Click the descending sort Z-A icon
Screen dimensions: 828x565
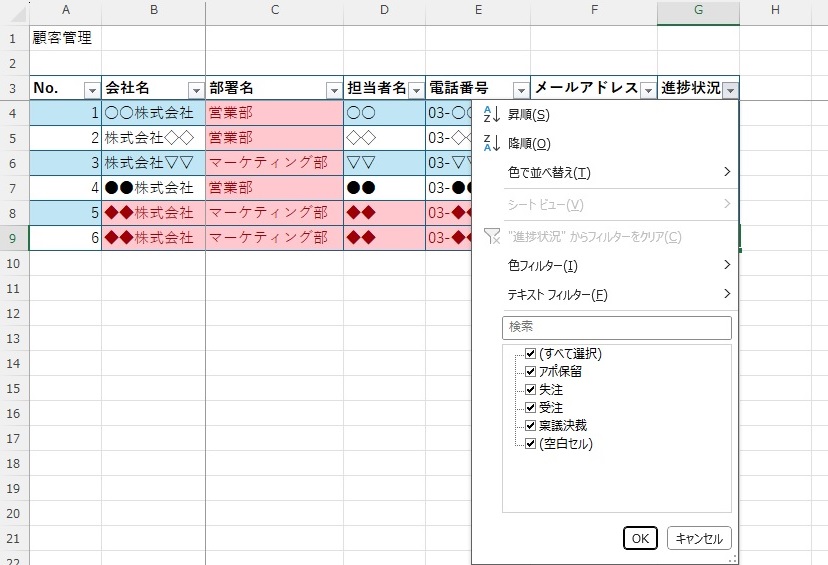(490, 143)
